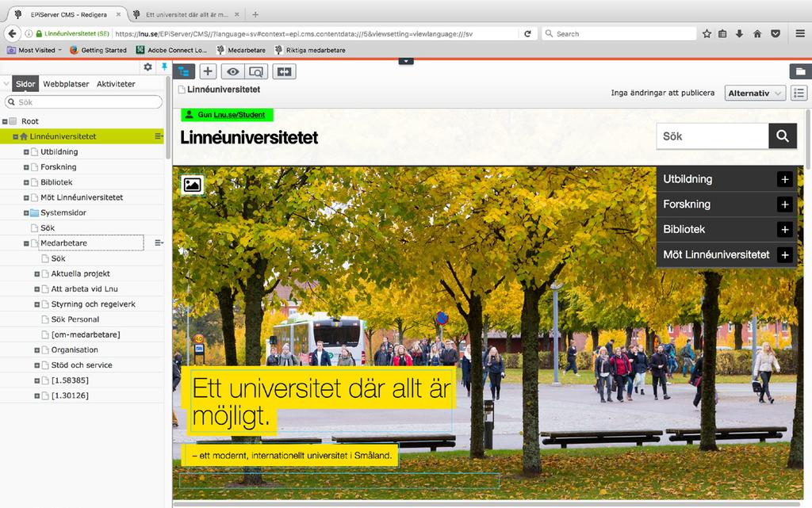Click the browser Search box
Viewport: 812px width, 508px height.
click(619, 33)
